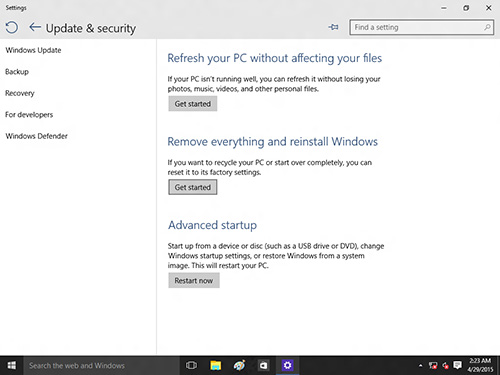Click the 'Refresh your PC without affecting your files' heading

click(x=275, y=58)
